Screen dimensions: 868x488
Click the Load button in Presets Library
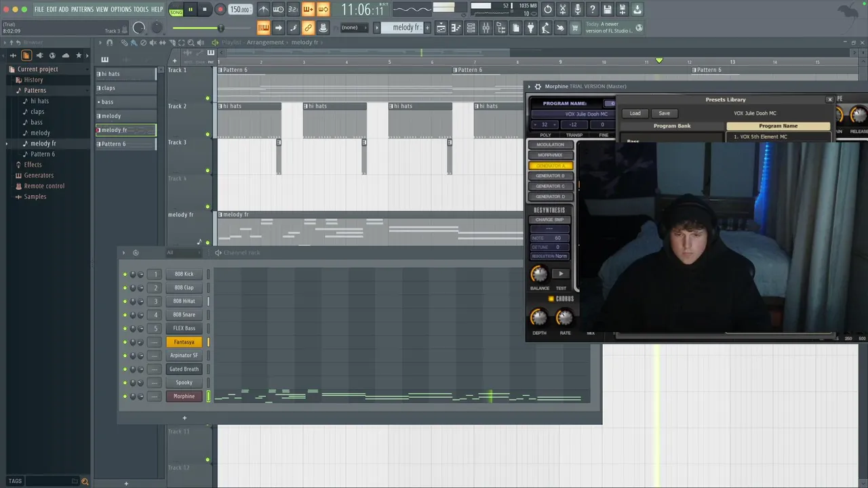pyautogui.click(x=635, y=113)
